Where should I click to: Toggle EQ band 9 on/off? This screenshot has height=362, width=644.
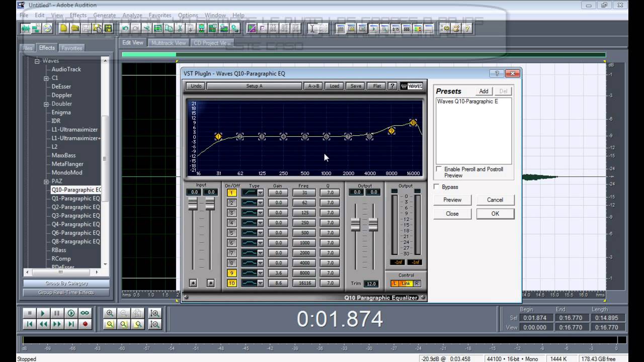(x=231, y=273)
